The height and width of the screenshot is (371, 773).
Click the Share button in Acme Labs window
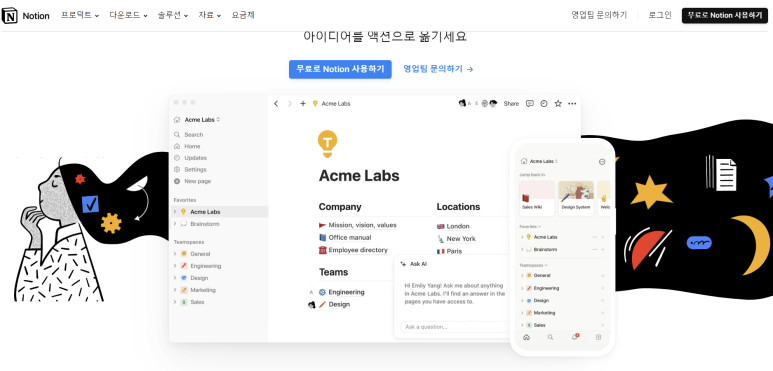coord(511,103)
